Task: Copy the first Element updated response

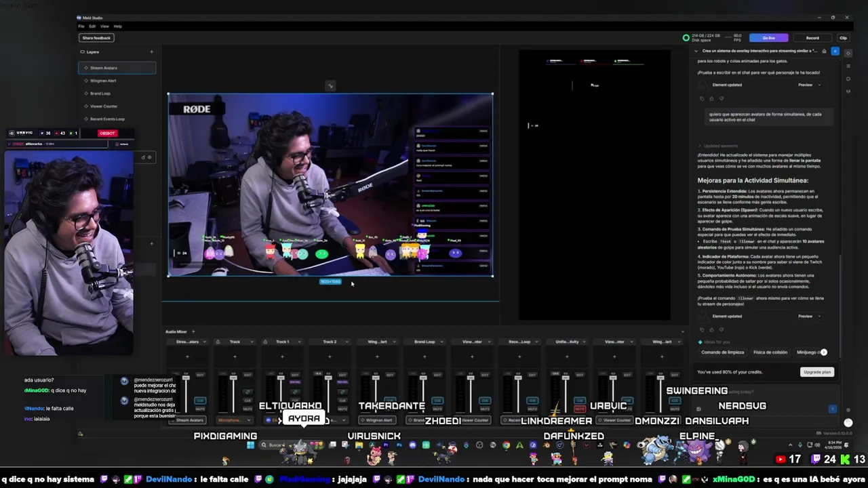Action: (x=702, y=98)
